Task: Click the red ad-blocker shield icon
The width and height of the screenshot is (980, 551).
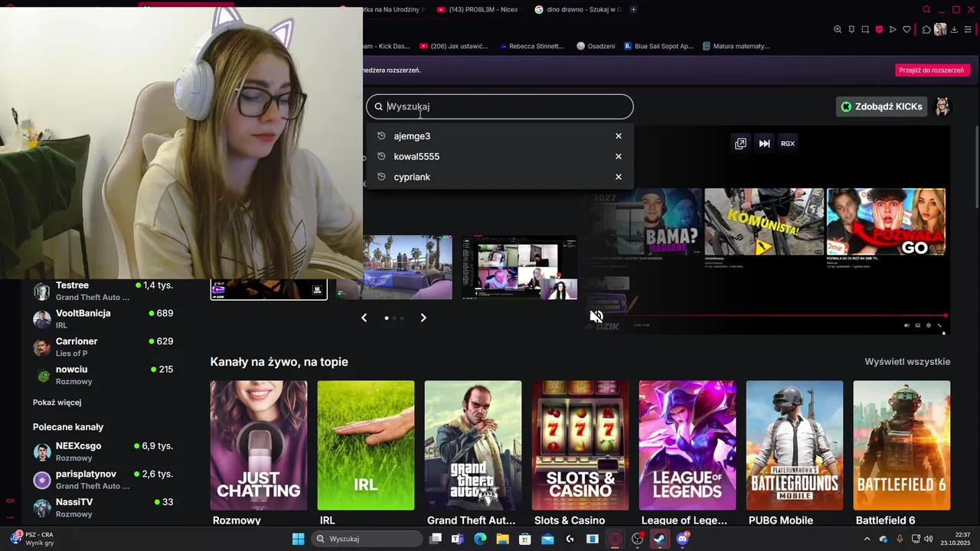Action: 879,29
